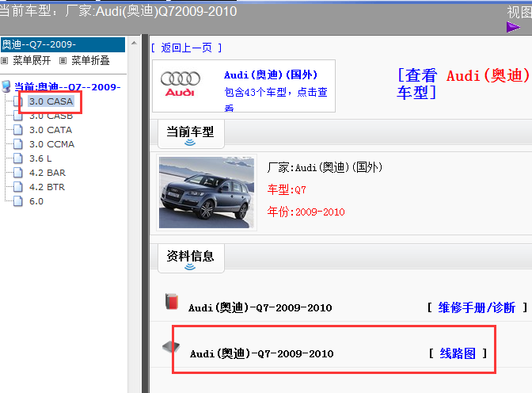
Task: Click the 年份:2009-2010 red text
Action: 306,212
